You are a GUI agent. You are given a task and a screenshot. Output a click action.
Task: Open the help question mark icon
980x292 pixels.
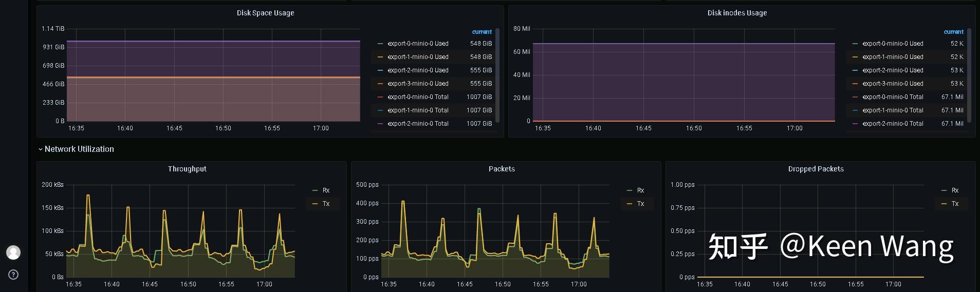point(13,275)
